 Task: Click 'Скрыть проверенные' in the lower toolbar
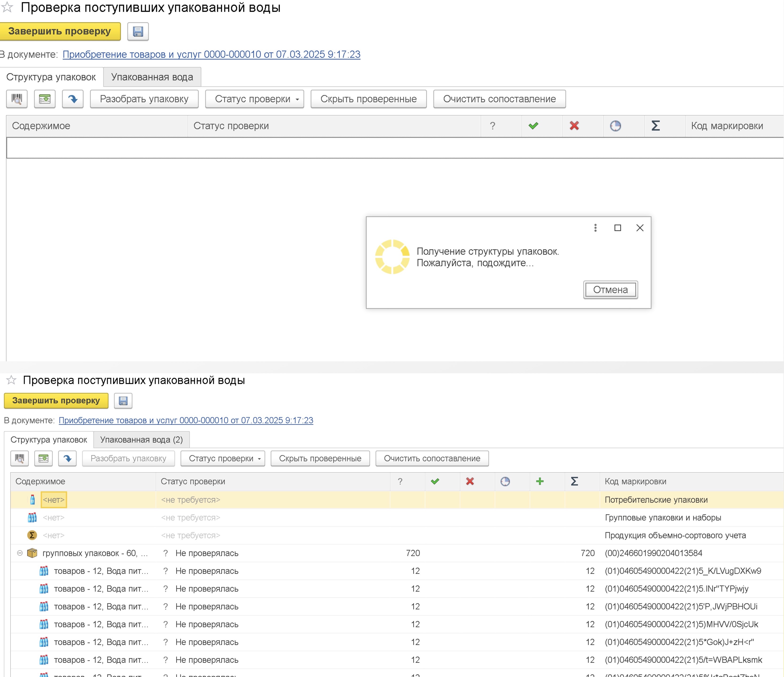tap(320, 459)
